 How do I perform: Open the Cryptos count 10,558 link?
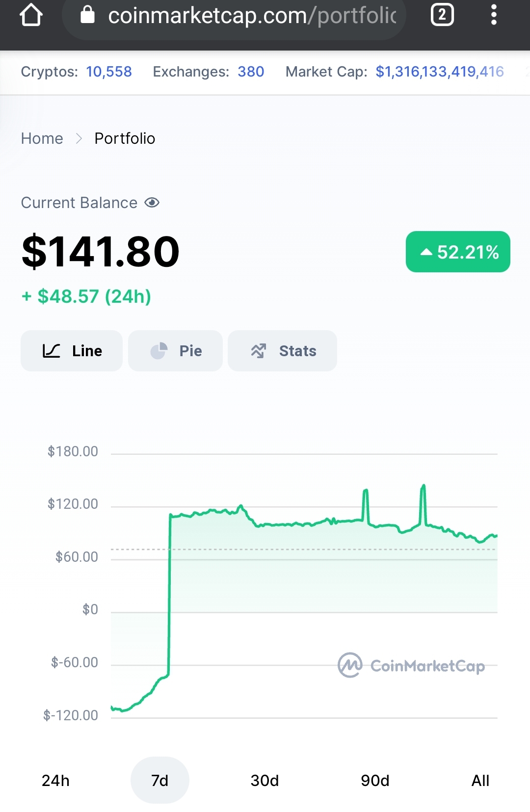(x=109, y=72)
